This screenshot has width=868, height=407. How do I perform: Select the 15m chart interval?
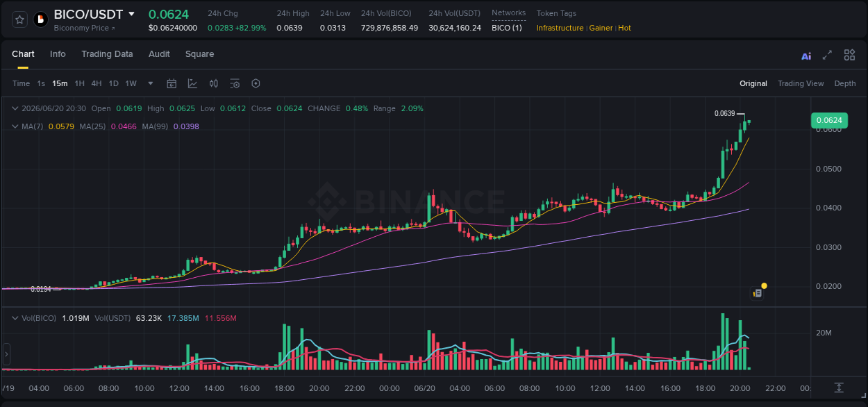[60, 83]
